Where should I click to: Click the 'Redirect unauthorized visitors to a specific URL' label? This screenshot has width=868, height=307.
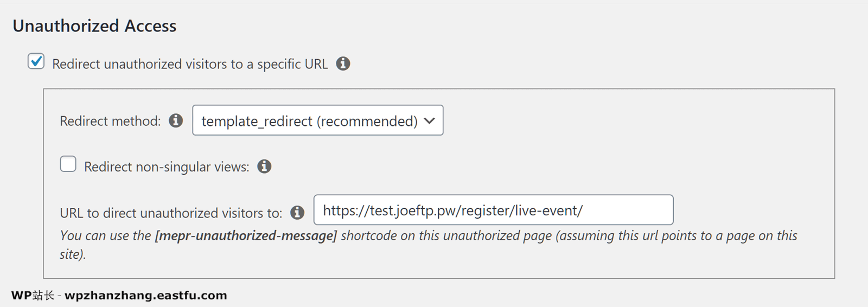click(190, 64)
